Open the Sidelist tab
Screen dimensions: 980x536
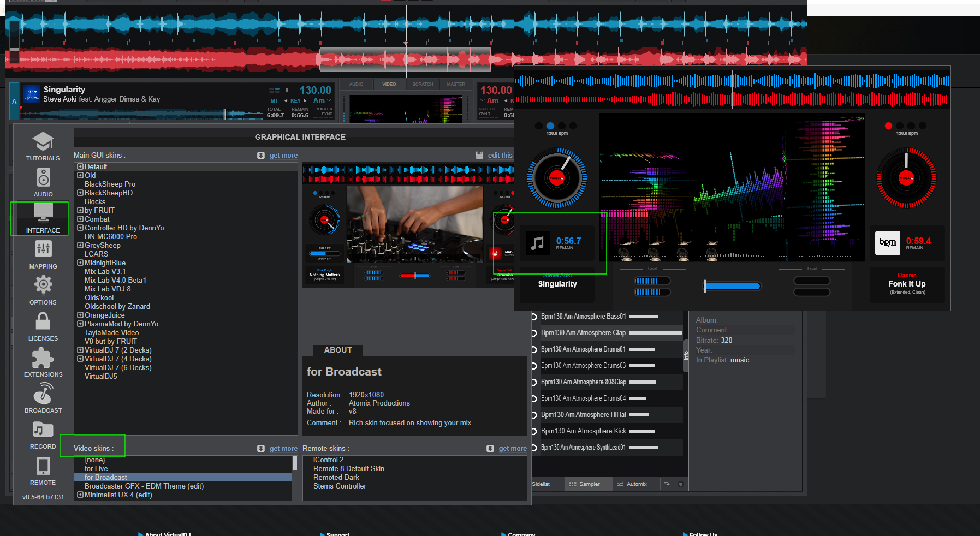541,484
